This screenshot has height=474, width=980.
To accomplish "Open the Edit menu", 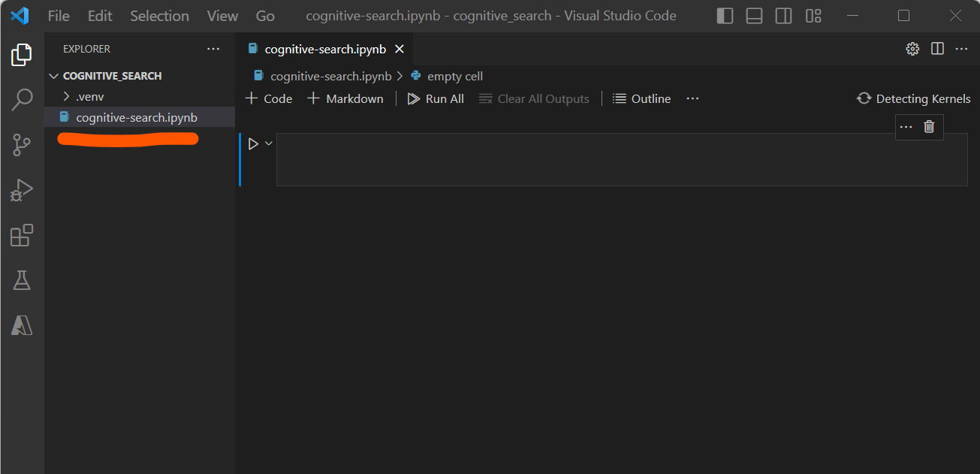I will [99, 16].
